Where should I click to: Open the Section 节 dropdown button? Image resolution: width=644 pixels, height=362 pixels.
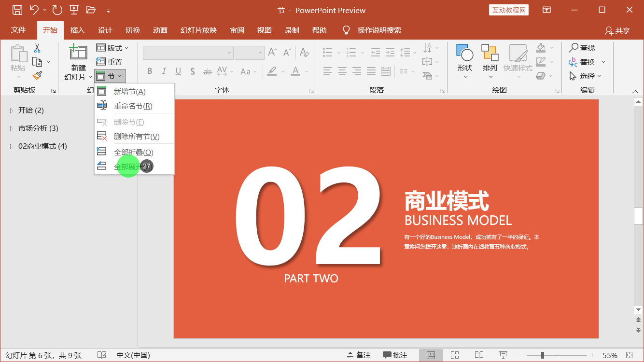click(110, 76)
